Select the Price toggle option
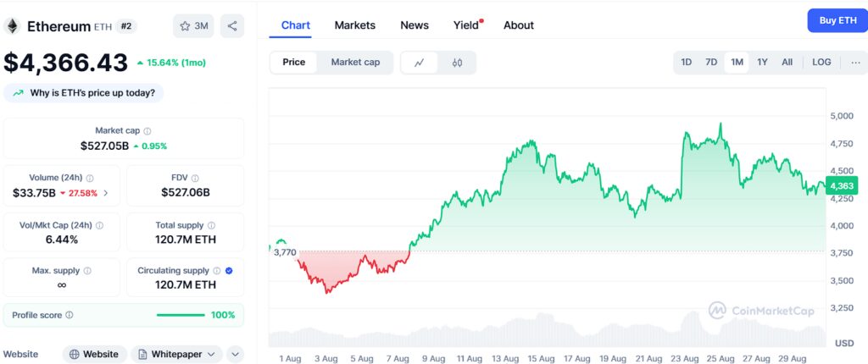The image size is (868, 364). pos(294,62)
